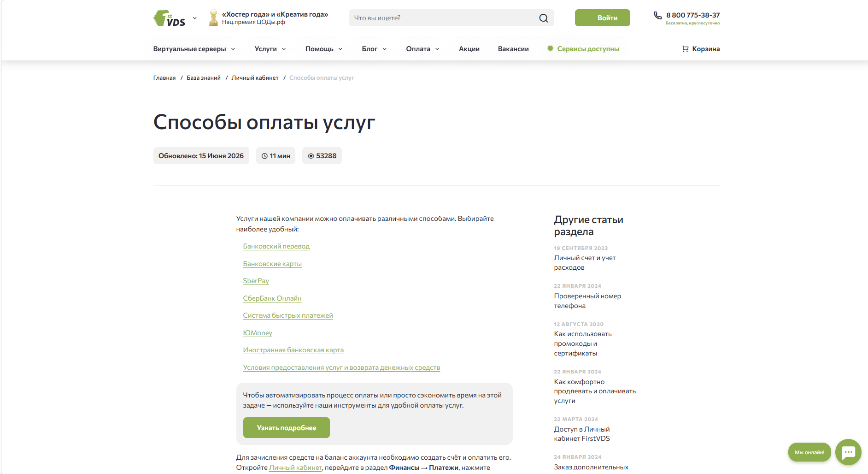Open Условия предоставления услуг и возврата link
Screen dimensions: 868x474
pos(341,367)
